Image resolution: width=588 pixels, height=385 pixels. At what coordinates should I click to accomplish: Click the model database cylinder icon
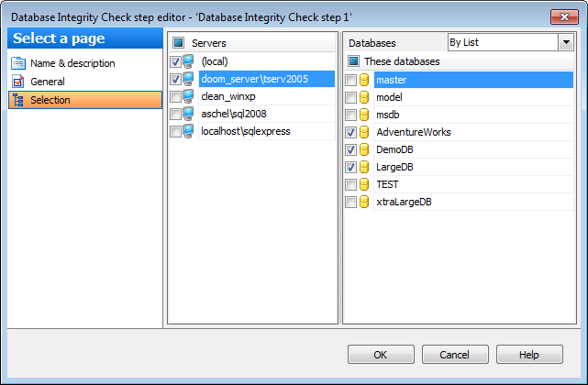coord(364,97)
